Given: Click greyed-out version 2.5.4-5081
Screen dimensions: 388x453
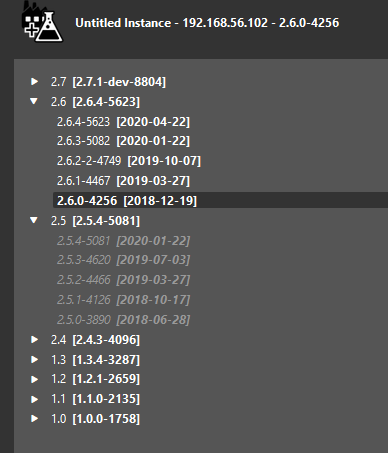Looking at the screenshot, I should [123, 240].
